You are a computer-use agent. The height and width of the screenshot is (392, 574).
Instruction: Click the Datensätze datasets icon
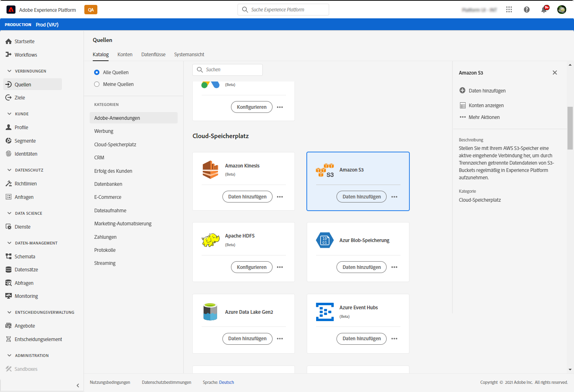tap(9, 269)
